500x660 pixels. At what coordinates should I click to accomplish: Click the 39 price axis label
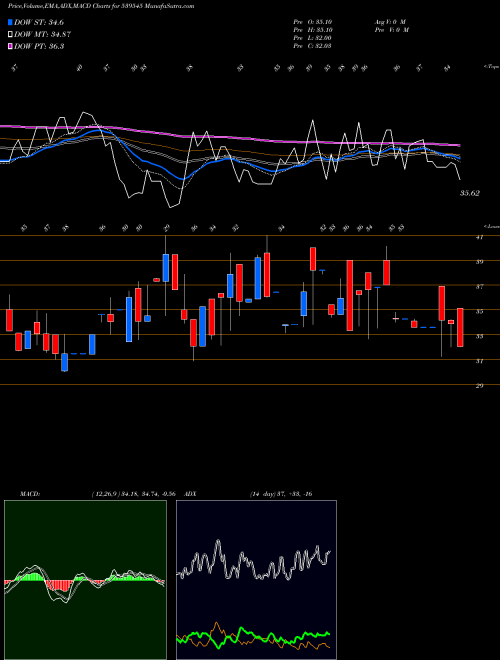click(x=479, y=262)
